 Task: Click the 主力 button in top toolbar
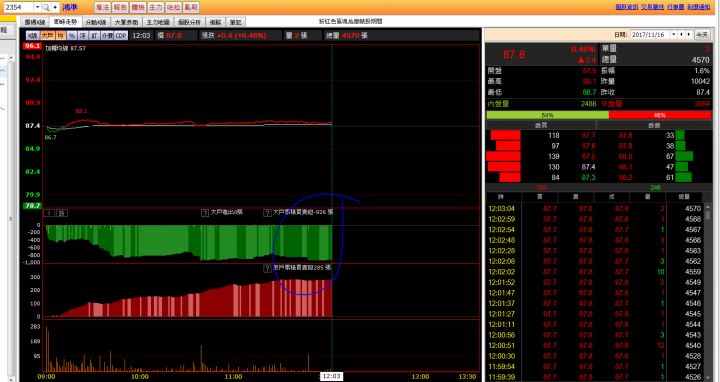[x=156, y=7]
